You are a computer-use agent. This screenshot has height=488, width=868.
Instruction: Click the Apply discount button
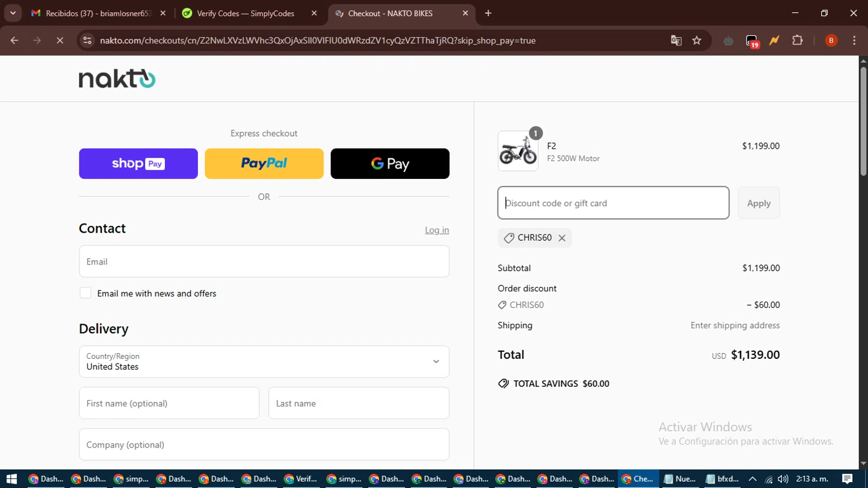[x=759, y=203]
